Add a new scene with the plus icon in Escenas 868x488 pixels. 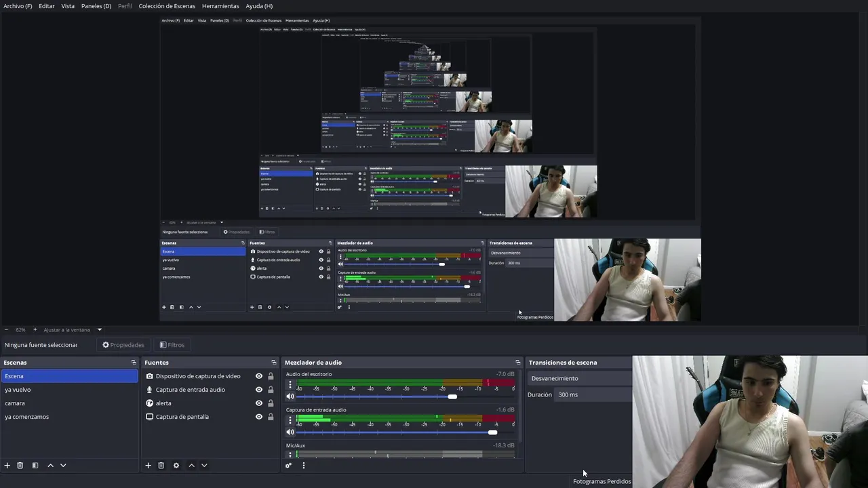click(7, 466)
